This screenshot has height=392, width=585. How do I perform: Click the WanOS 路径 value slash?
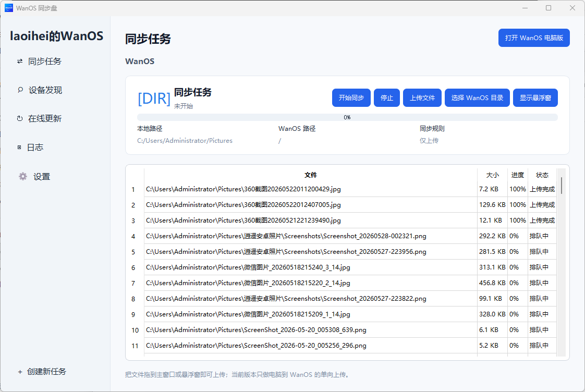coord(280,141)
